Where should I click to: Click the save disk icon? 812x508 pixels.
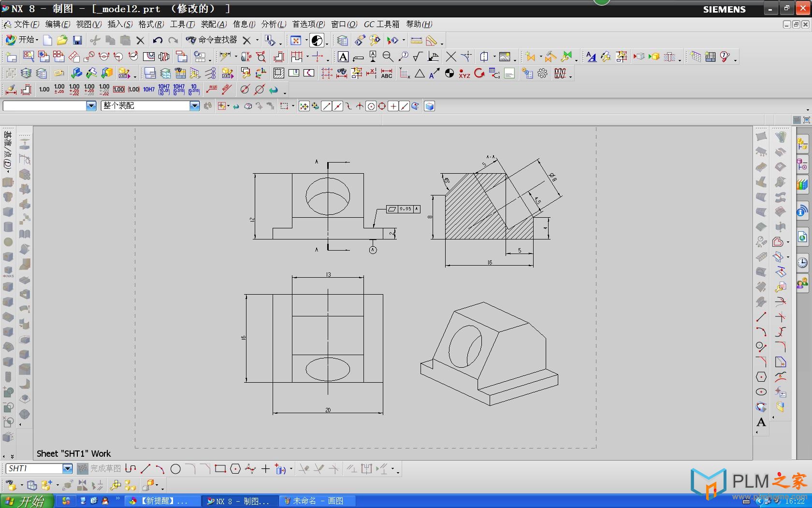tap(77, 40)
